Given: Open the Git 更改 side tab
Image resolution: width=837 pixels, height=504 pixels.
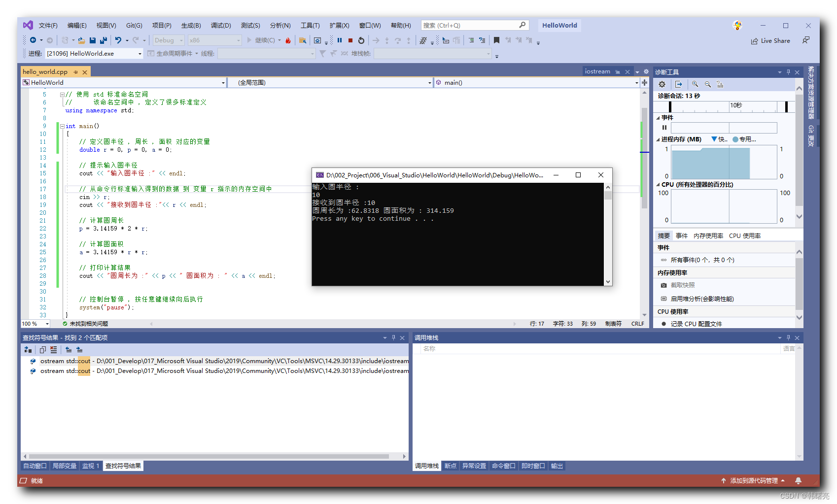Looking at the screenshot, I should point(810,135).
